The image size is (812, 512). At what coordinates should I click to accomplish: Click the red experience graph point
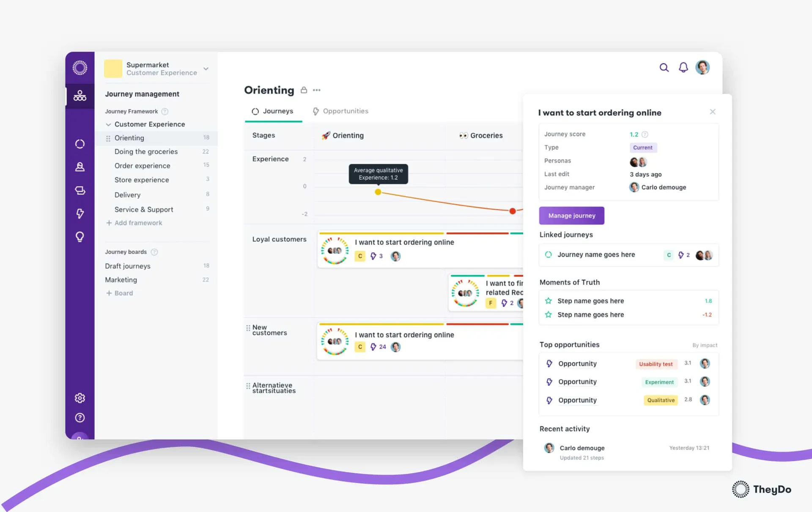[x=513, y=211]
